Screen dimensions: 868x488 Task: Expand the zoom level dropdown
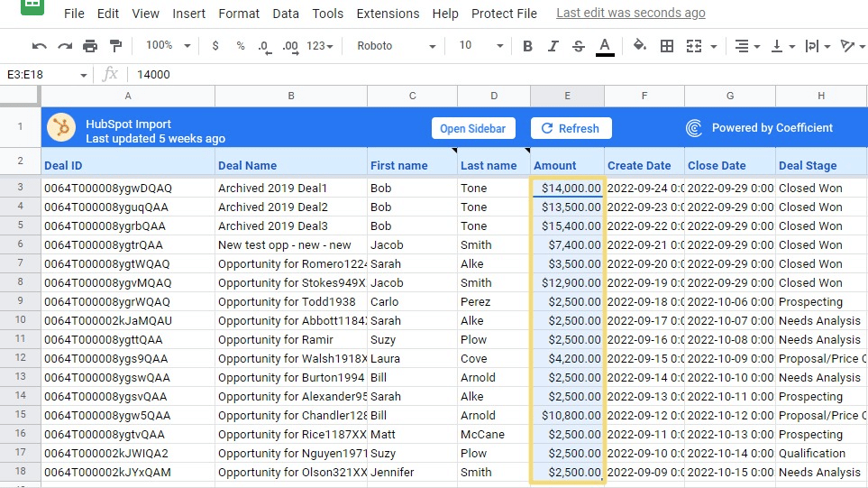click(169, 46)
